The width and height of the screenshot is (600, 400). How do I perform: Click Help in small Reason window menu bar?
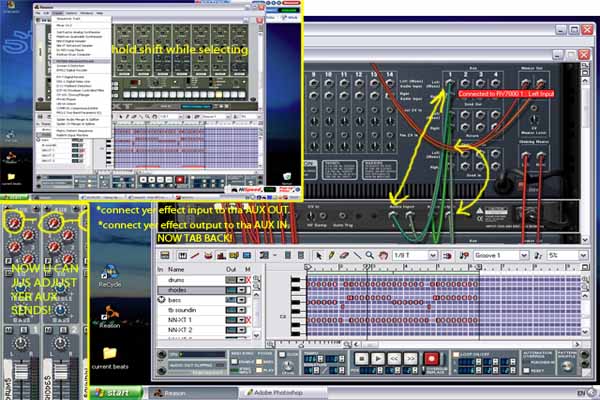tap(99, 13)
